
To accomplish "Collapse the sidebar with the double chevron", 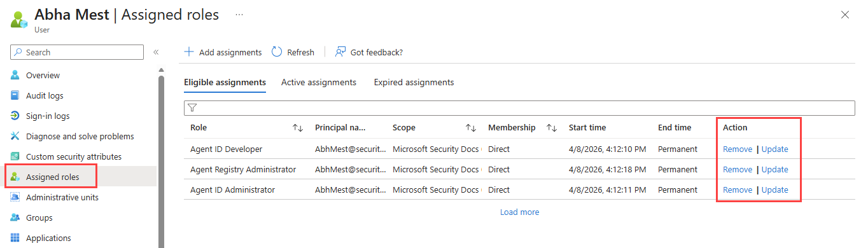I will tap(156, 52).
